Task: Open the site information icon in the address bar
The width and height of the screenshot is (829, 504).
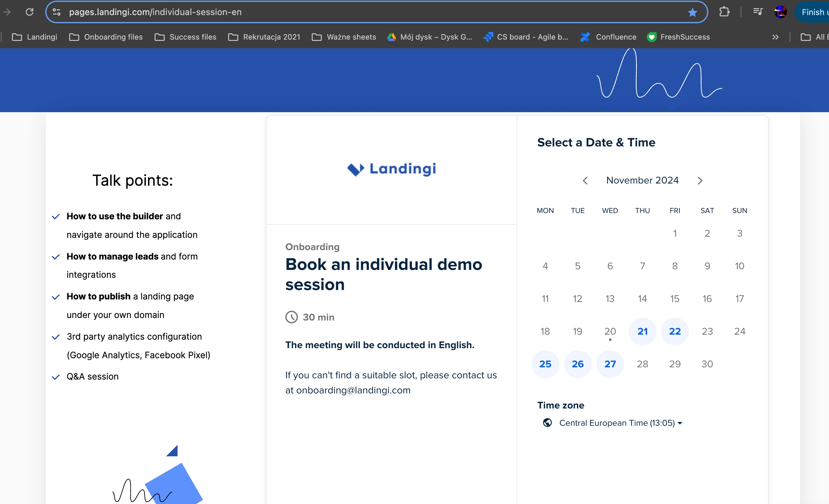Action: 57,12
